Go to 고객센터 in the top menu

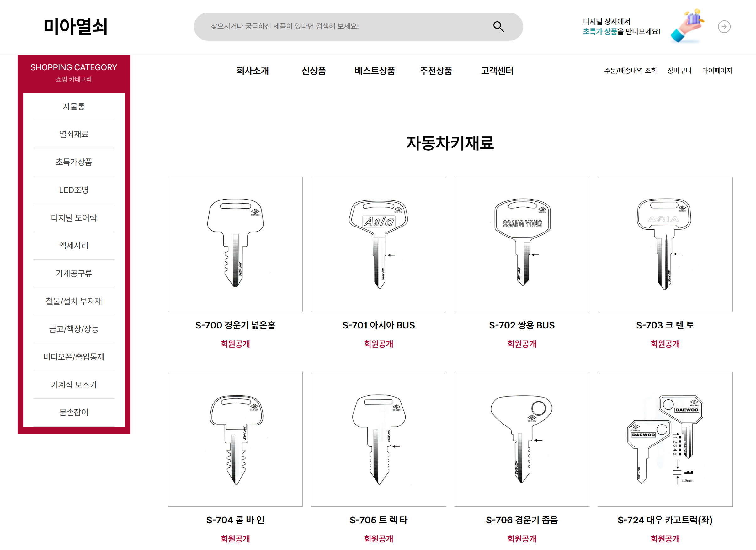tap(497, 70)
